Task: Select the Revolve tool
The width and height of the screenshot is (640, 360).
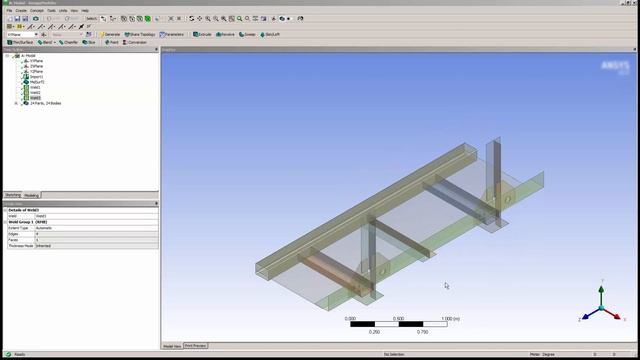Action: 225,35
